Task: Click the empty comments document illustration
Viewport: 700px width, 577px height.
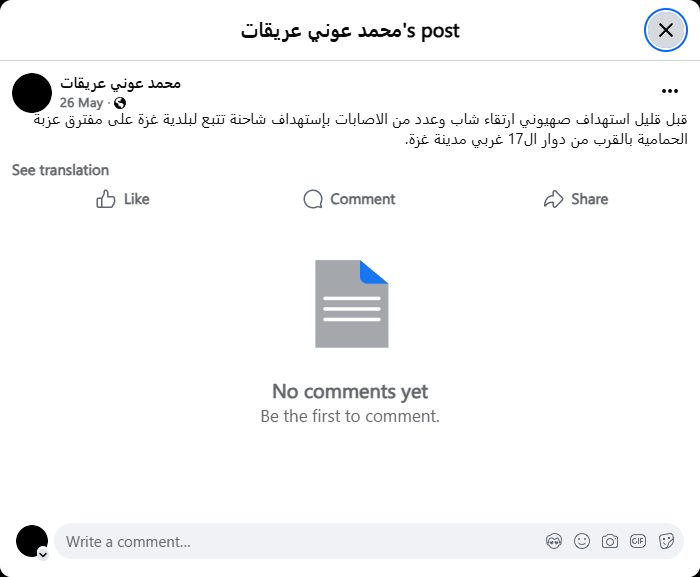Action: click(x=351, y=304)
